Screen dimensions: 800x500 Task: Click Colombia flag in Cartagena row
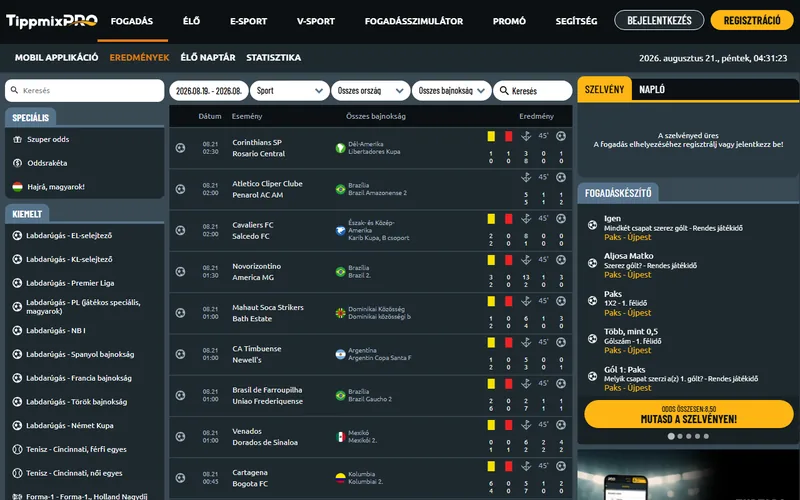340,478
